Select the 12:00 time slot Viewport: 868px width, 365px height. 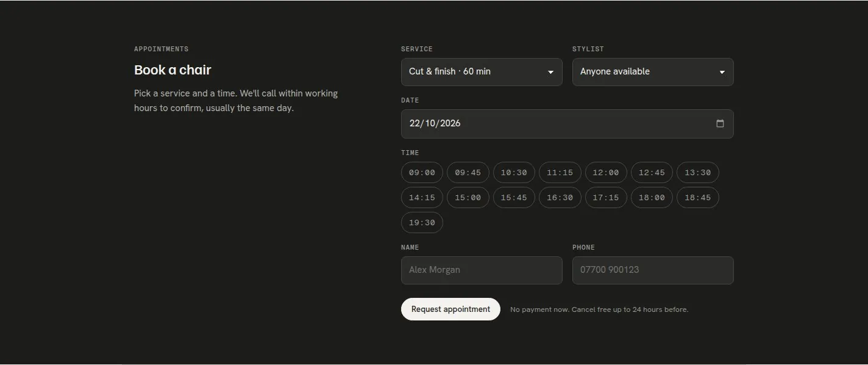[x=606, y=173]
